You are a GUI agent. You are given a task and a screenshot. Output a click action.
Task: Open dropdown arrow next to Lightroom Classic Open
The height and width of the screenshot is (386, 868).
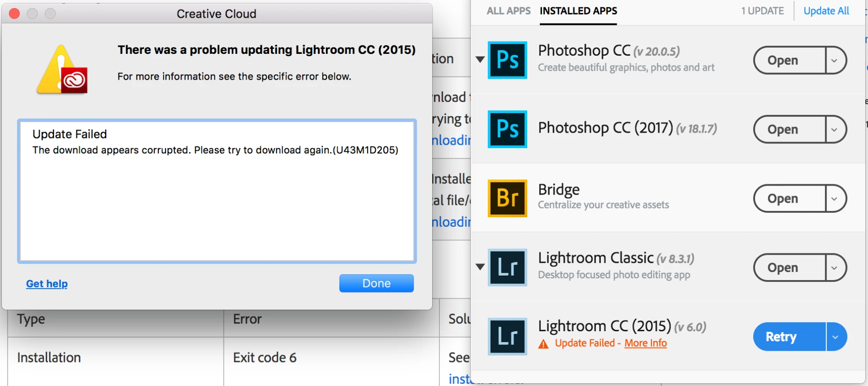pyautogui.click(x=835, y=267)
